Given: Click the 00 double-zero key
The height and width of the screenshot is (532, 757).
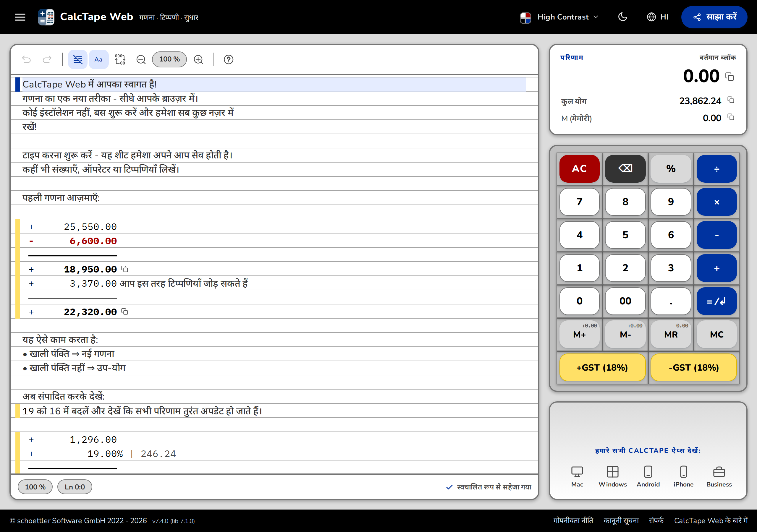Looking at the screenshot, I should tap(625, 301).
